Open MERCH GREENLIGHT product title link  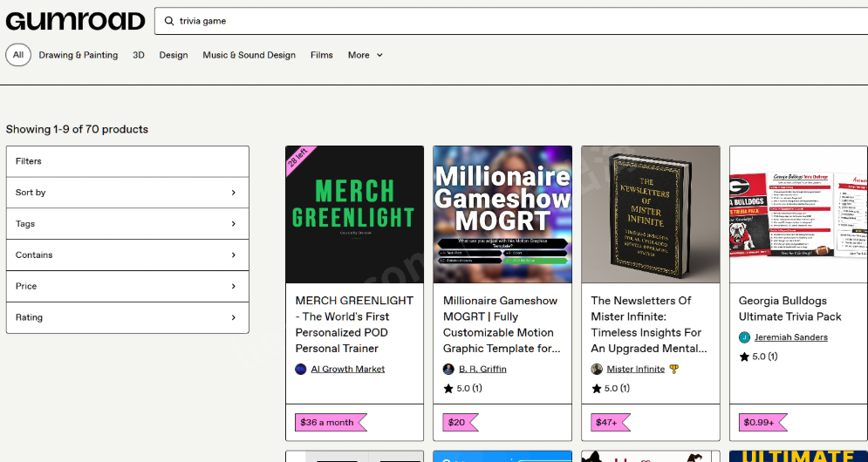(x=354, y=324)
